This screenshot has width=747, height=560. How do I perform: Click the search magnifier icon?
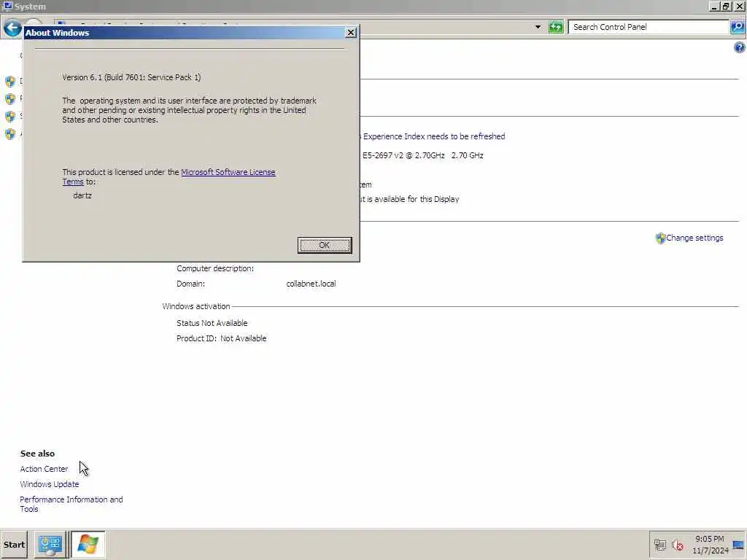point(738,27)
